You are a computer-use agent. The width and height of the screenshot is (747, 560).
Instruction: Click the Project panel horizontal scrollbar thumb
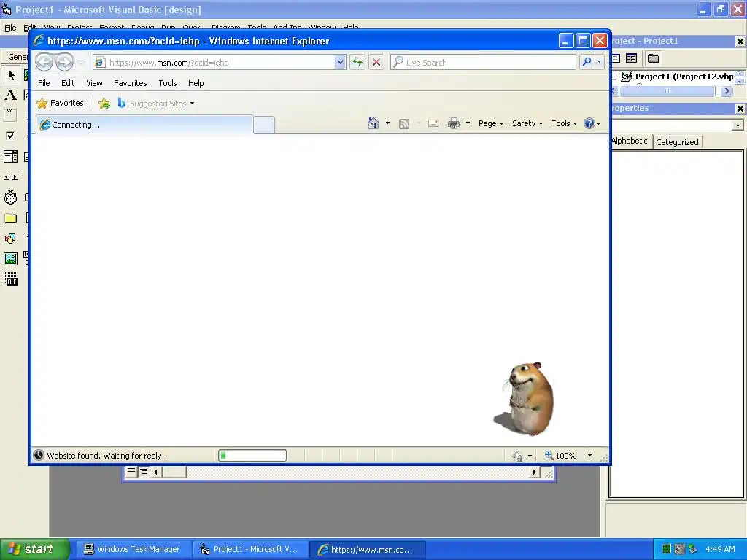pos(667,90)
